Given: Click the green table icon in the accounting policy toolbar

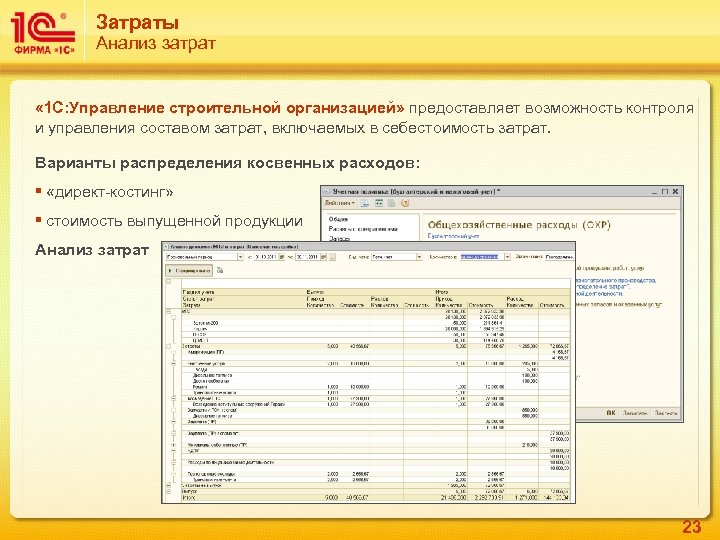Looking at the screenshot, I should pyautogui.click(x=379, y=203).
